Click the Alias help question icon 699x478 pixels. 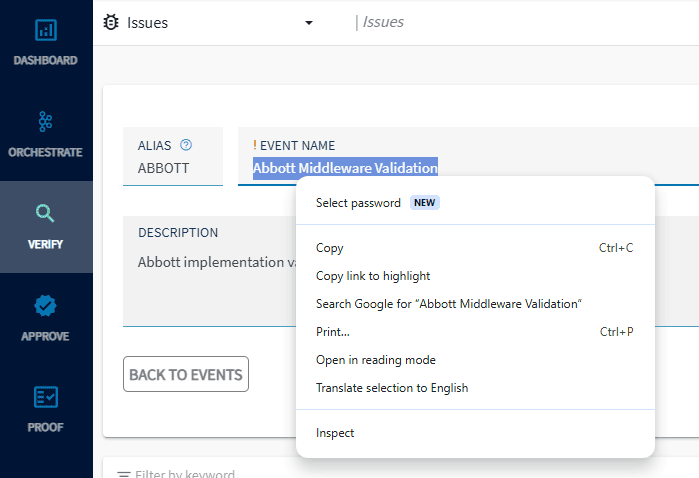click(x=186, y=145)
